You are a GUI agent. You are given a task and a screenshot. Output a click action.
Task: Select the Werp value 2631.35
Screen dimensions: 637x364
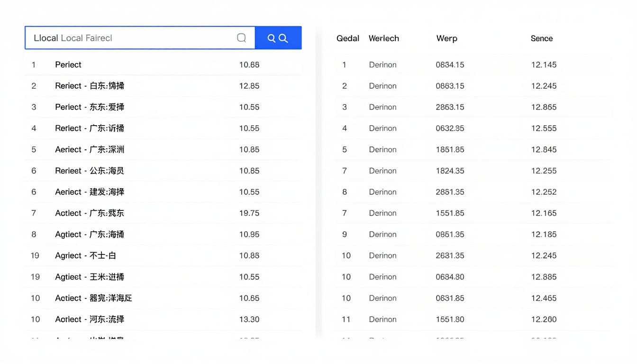pos(450,255)
